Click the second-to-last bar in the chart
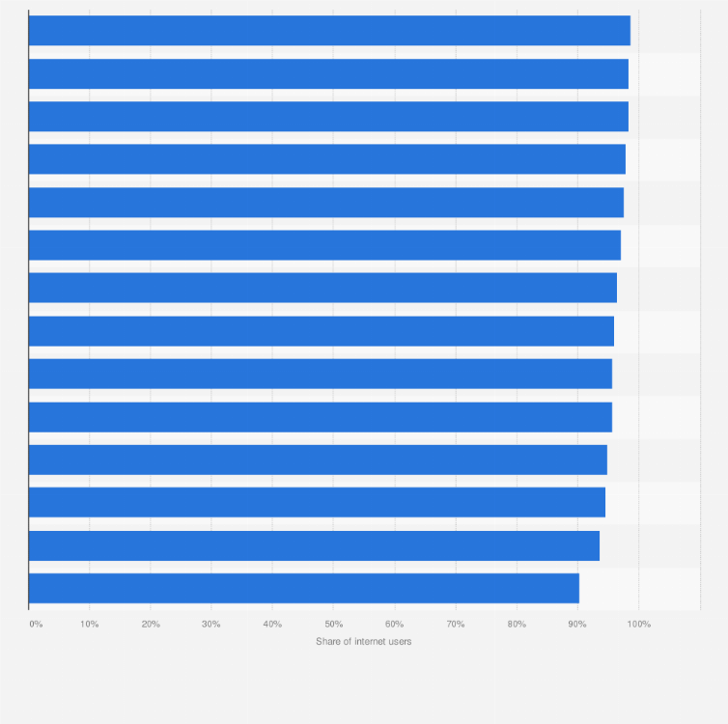Screen dimensions: 728x724 point(314,545)
